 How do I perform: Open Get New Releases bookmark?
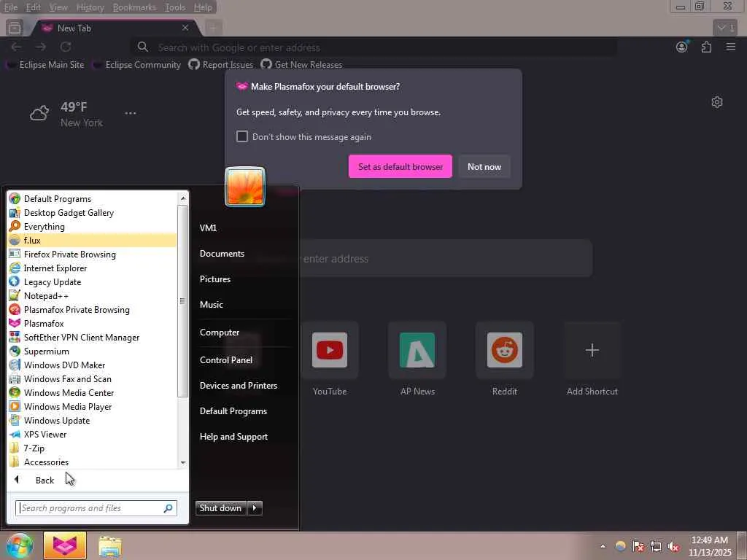coord(302,64)
